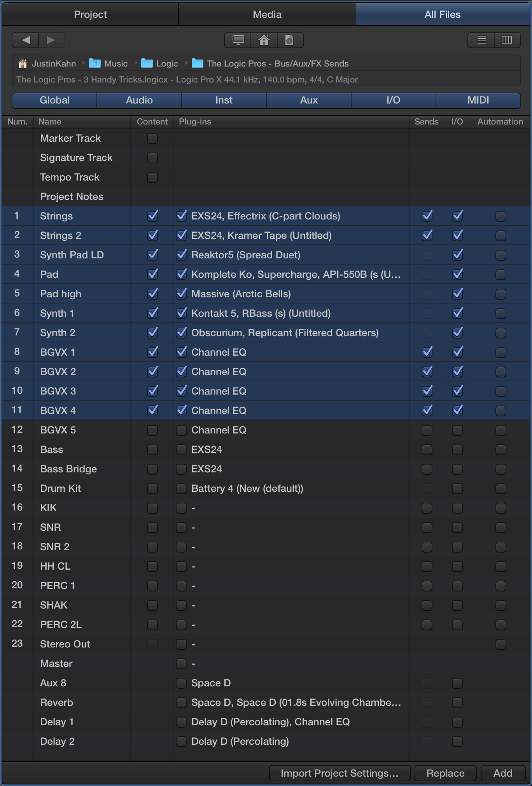Uncheck Synth Pad LD I/O checkbox
This screenshot has height=786, width=532.
point(457,255)
